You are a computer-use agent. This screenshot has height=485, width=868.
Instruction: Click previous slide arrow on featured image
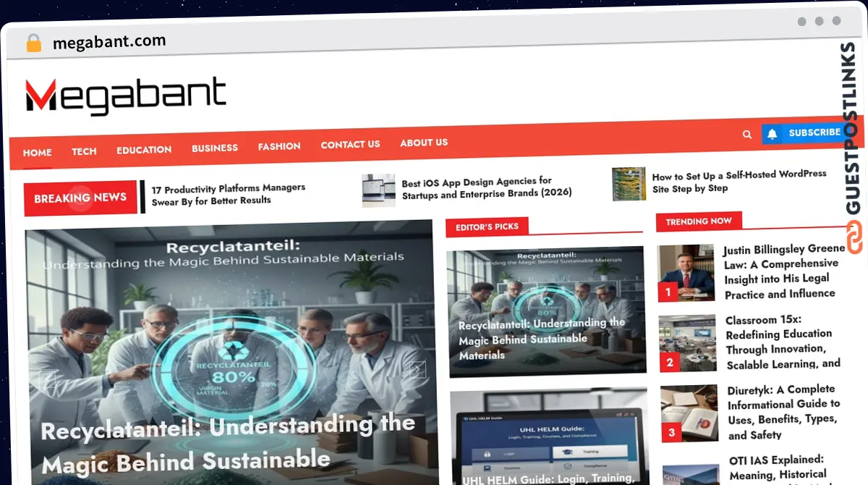(x=48, y=379)
